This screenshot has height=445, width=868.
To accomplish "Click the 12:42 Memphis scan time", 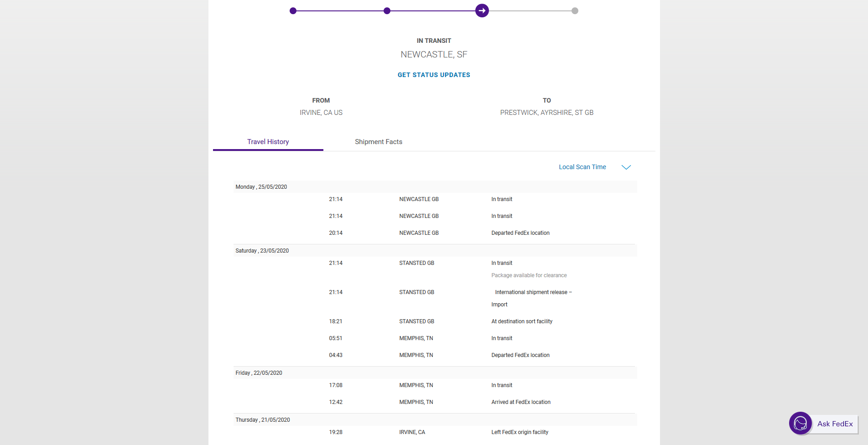I will [x=336, y=402].
